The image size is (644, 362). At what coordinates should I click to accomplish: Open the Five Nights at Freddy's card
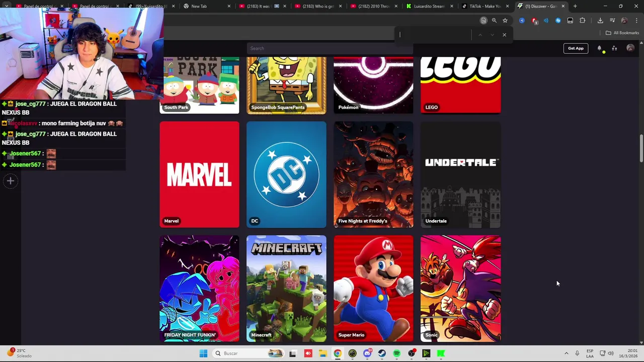[373, 174]
